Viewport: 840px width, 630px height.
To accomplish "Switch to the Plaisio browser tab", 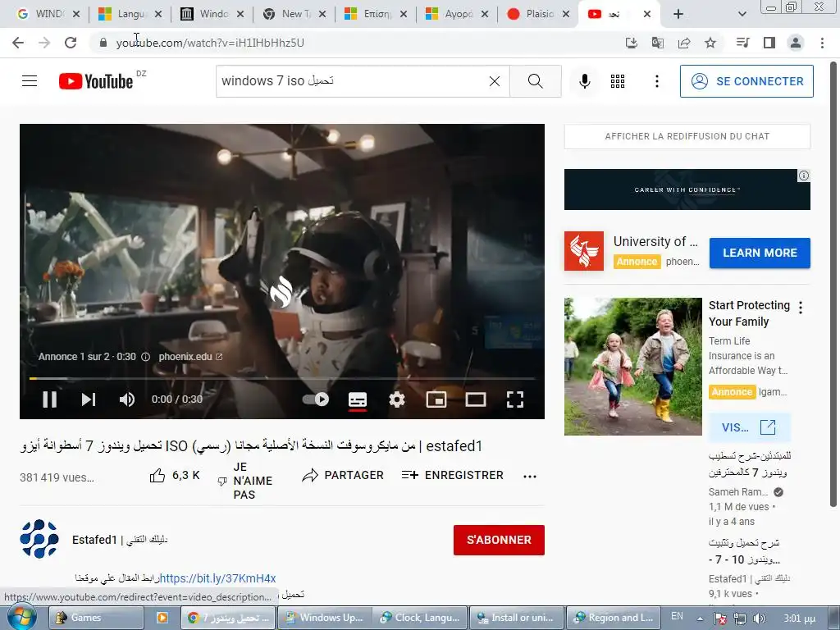I will [537, 14].
